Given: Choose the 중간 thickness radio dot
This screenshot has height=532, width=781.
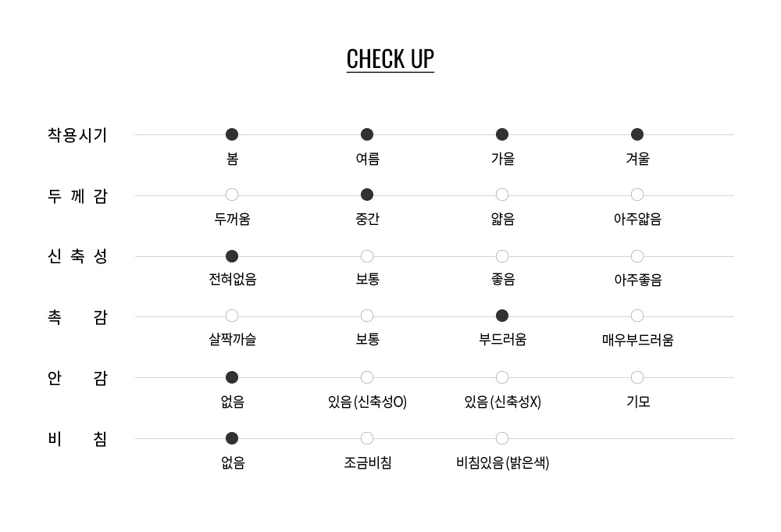Looking at the screenshot, I should 367,195.
